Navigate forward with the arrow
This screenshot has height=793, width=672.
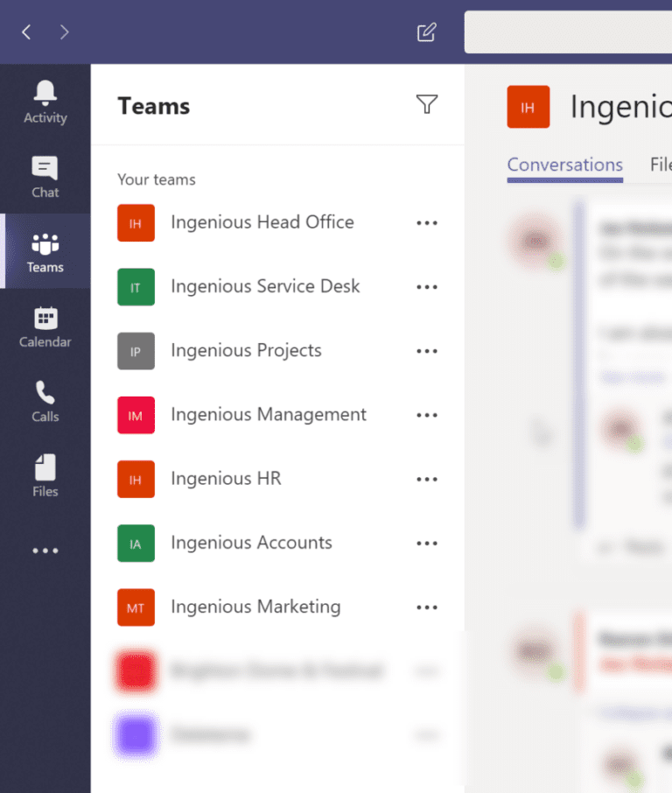pos(64,32)
